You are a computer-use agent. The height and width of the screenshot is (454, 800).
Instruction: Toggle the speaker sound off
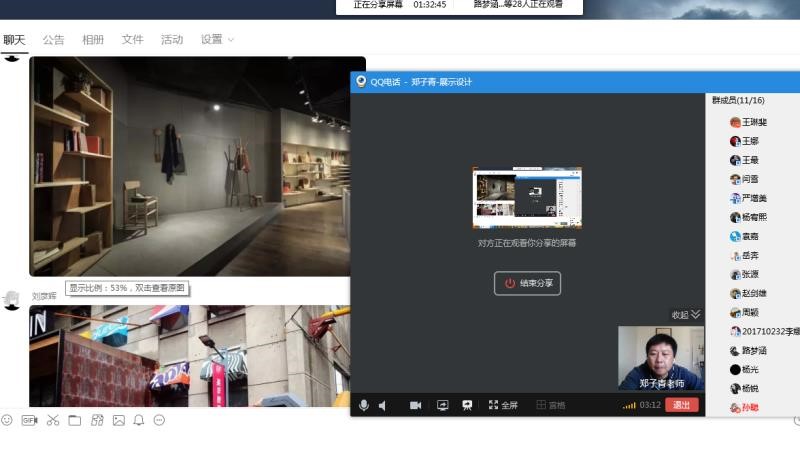383,405
